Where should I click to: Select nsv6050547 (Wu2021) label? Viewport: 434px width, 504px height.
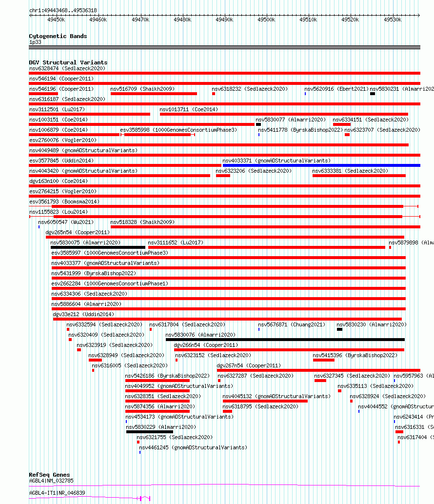(66, 223)
